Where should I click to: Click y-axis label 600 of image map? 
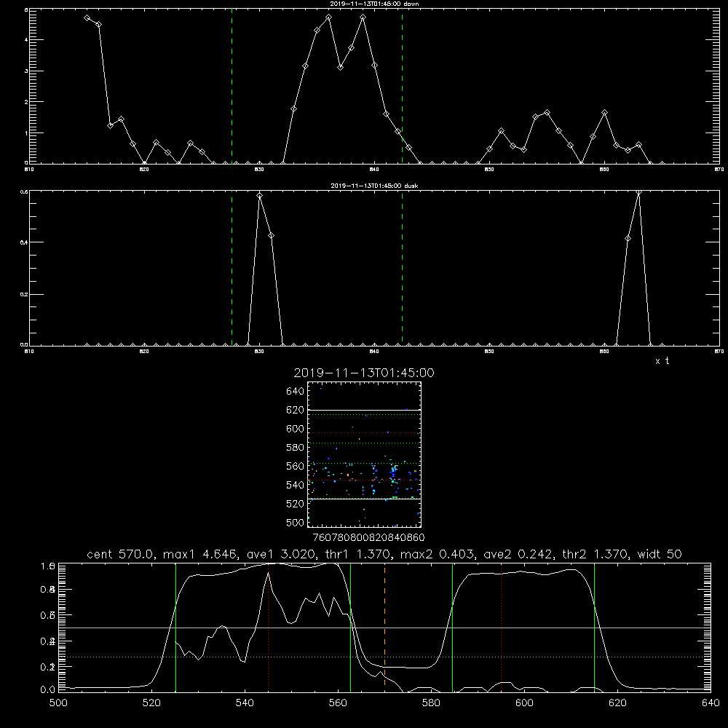pyautogui.click(x=296, y=429)
